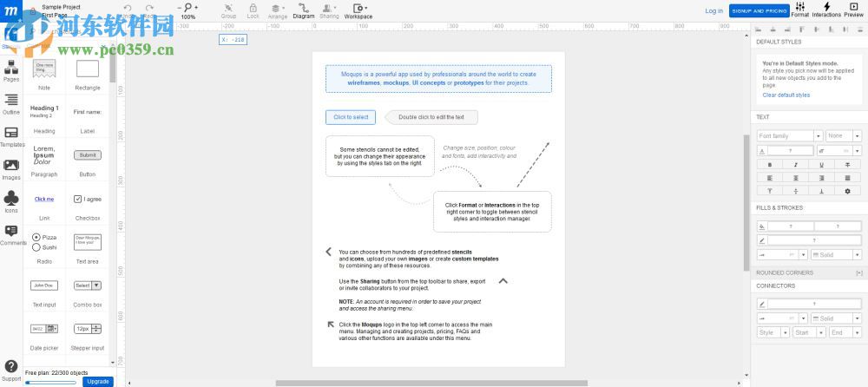Click the Log in link
Screen dimensions: 868x387
pos(713,11)
